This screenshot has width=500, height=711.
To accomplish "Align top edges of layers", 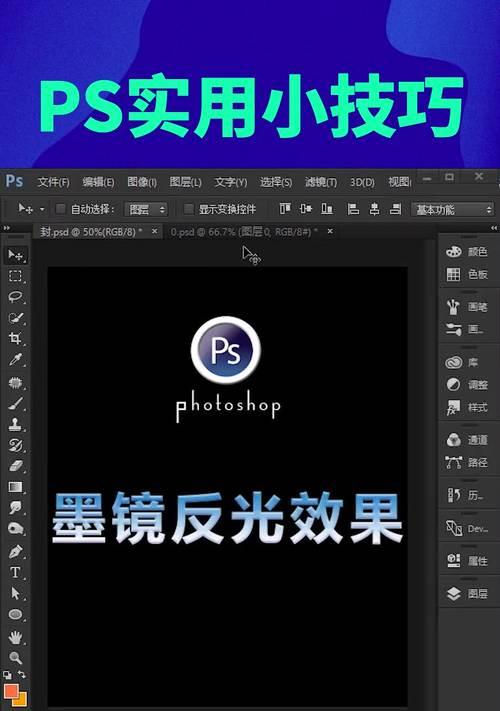I will 285,209.
